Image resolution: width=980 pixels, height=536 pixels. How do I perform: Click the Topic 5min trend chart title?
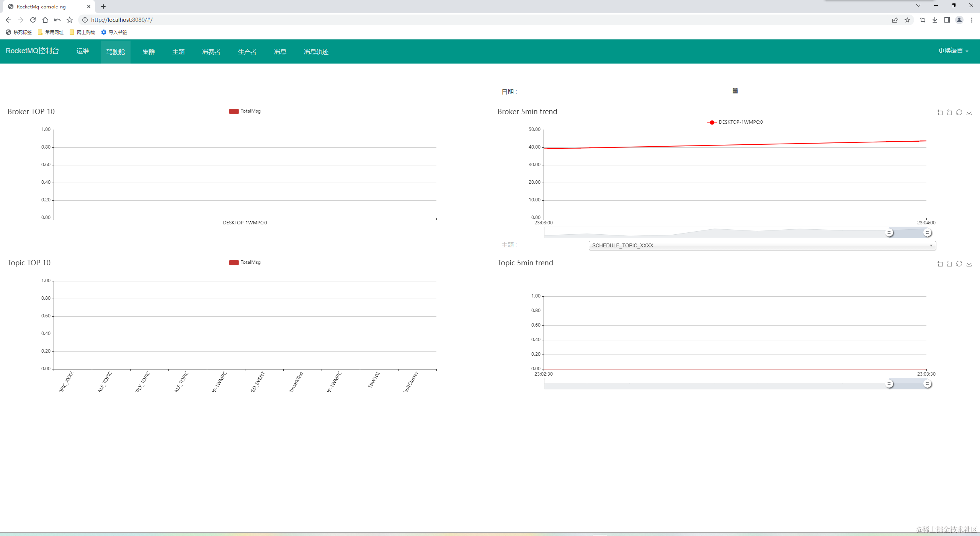[525, 263]
